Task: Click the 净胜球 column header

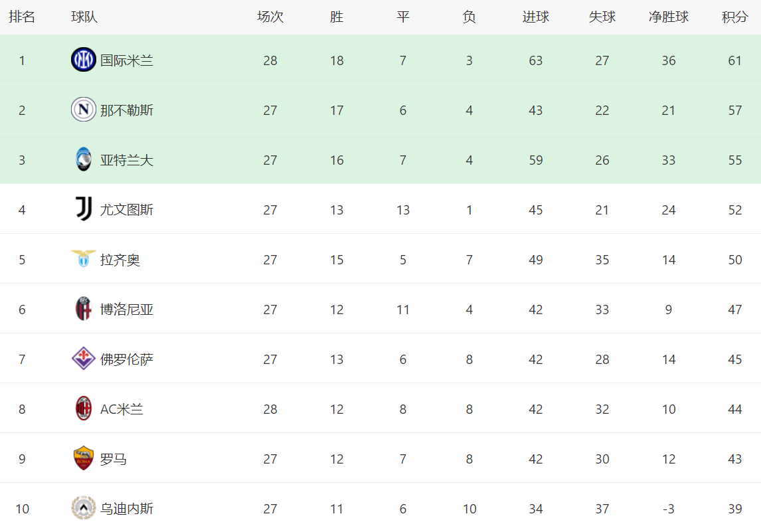Action: click(x=668, y=17)
